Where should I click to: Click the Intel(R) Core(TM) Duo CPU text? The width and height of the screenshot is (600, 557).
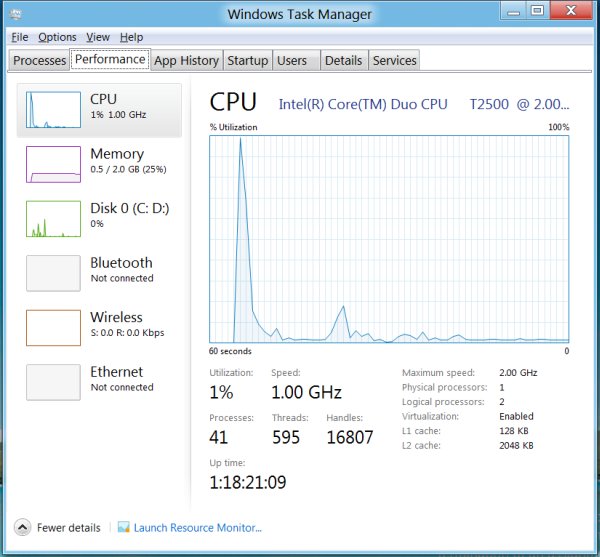[x=363, y=104]
